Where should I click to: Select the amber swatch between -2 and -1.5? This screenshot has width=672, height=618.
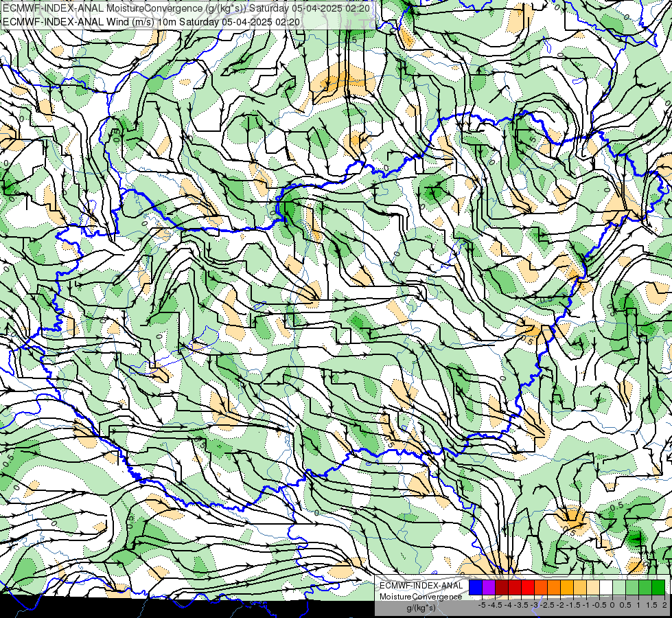point(566,587)
